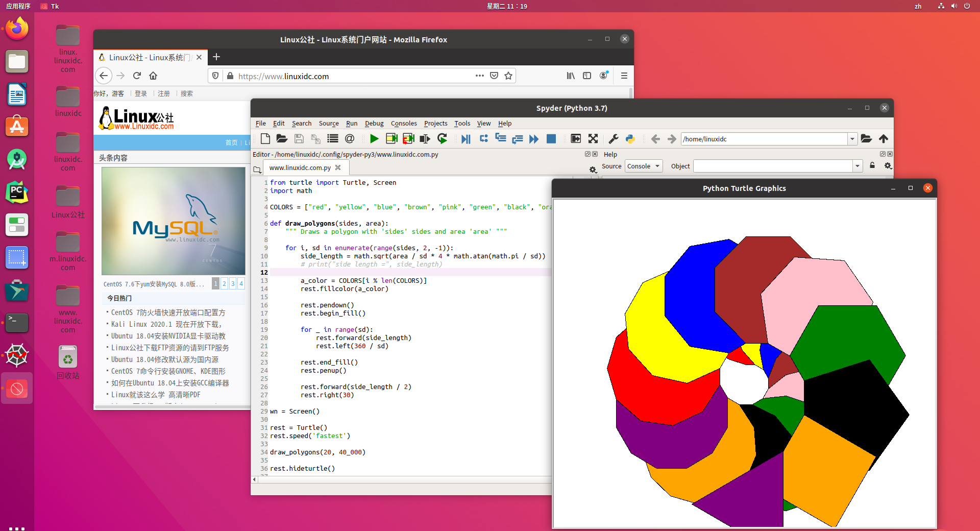Open Spyder Source menu
980x531 pixels.
329,124
